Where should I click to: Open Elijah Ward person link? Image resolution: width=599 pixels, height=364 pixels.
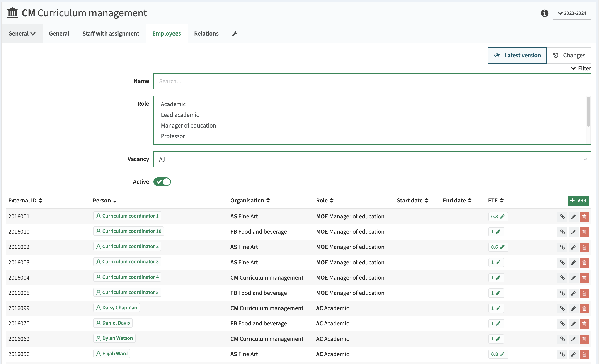tap(112, 354)
